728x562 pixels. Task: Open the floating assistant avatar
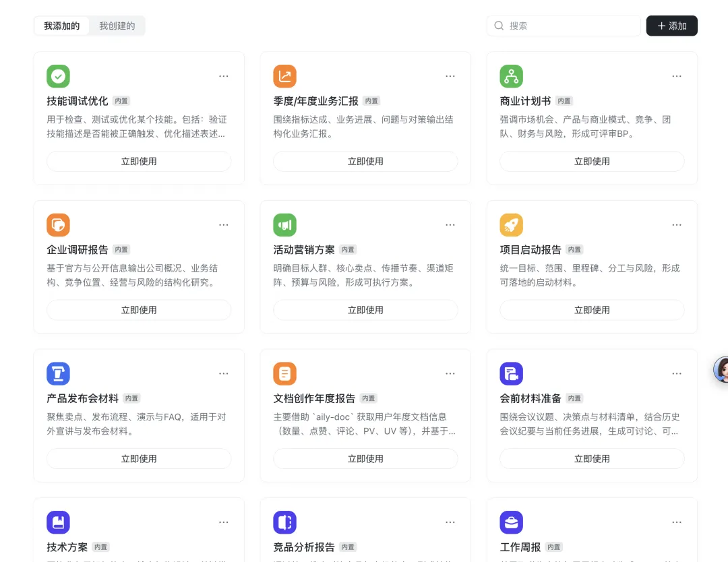tap(721, 369)
